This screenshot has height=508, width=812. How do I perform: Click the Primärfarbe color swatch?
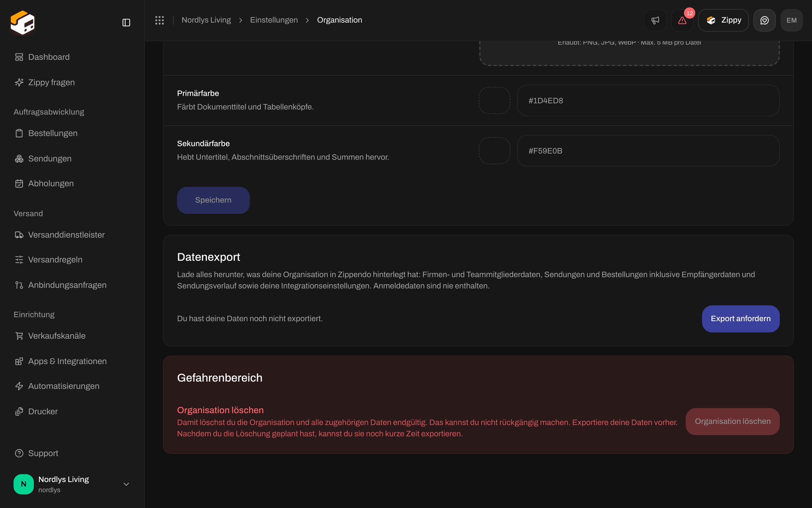point(494,100)
